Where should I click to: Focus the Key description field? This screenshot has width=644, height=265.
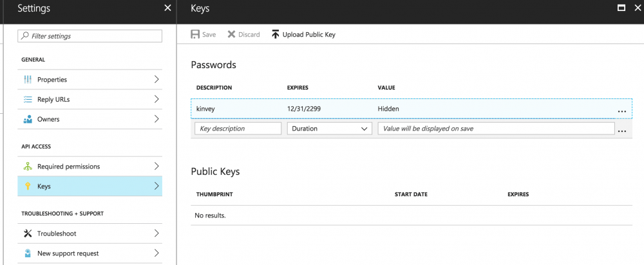(x=238, y=129)
